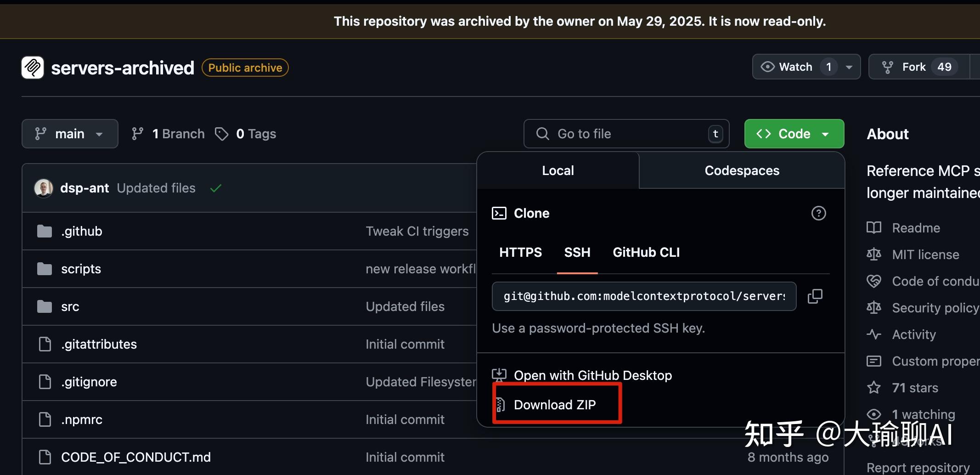The height and width of the screenshot is (475, 980).
Task: Open the main branch selector dropdown
Action: pos(70,134)
